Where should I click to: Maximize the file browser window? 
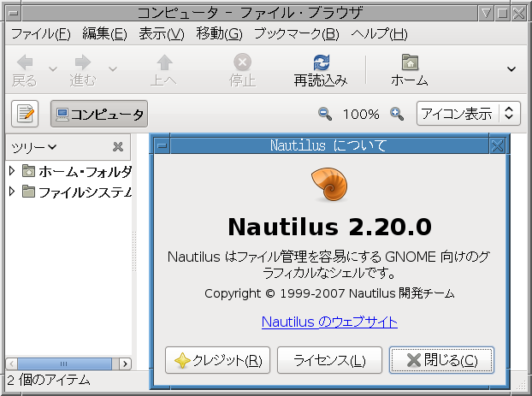pyautogui.click(x=502, y=14)
